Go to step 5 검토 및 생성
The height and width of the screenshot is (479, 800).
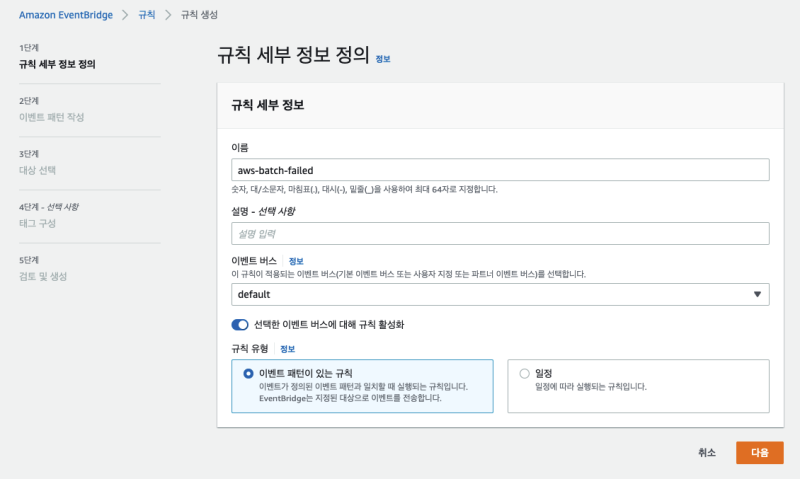(44, 275)
